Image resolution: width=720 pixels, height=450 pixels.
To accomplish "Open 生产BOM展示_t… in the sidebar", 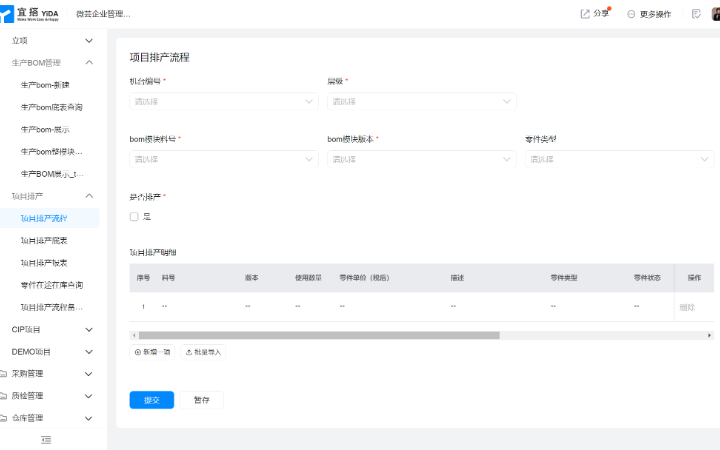I will pos(52,174).
